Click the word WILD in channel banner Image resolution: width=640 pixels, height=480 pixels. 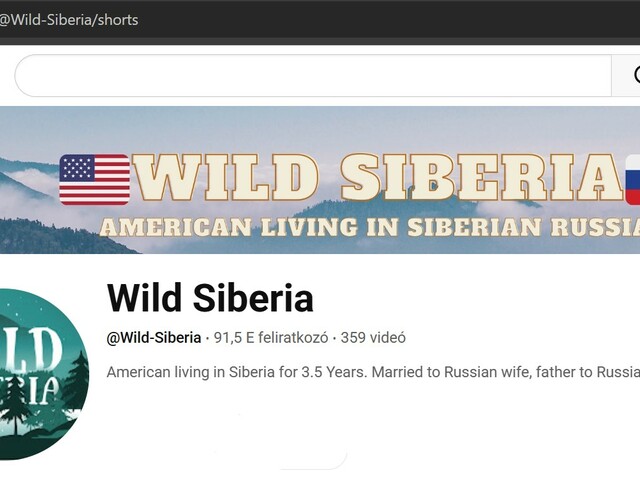click(x=226, y=178)
